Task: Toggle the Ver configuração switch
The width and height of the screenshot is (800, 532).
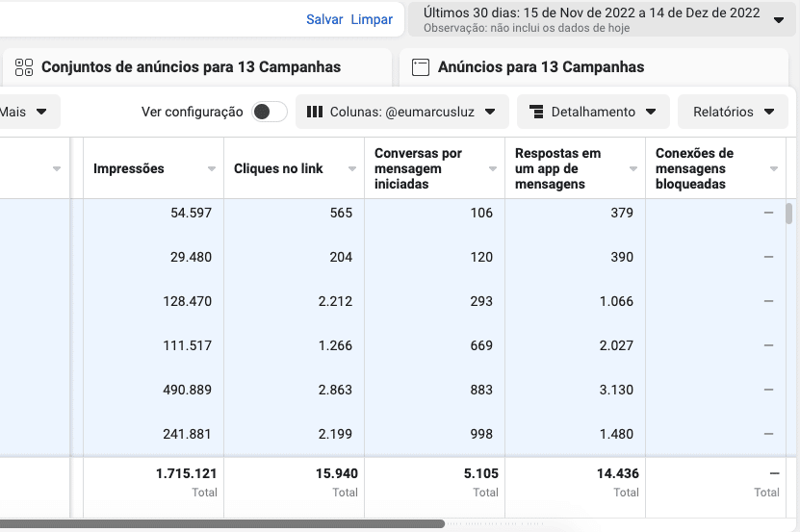Action: pos(270,112)
